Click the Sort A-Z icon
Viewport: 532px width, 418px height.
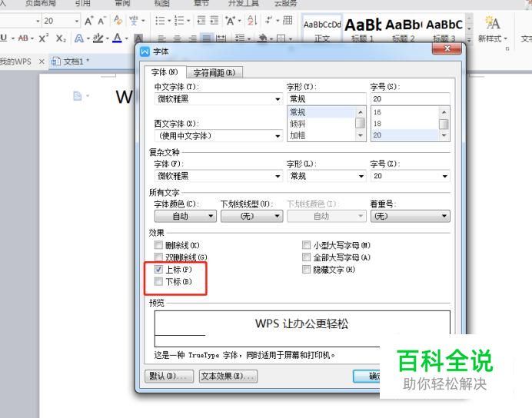[x=252, y=20]
